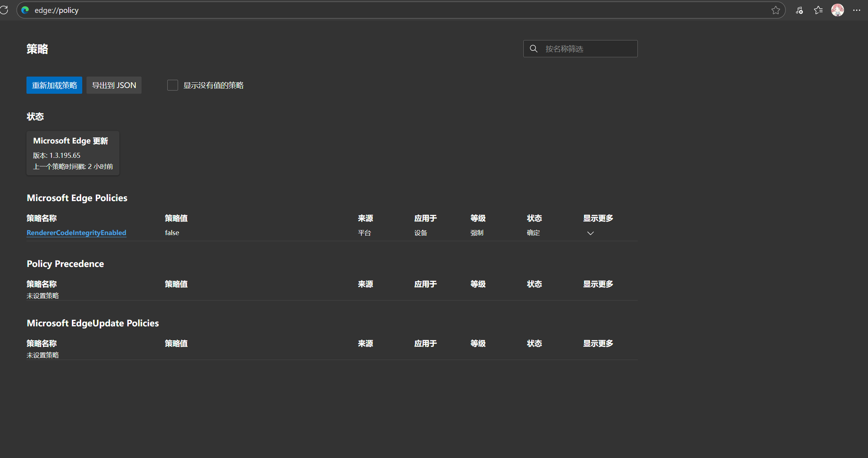This screenshot has height=458, width=868.
Task: Open the RendererCodeIntegrityEnabled policy link
Action: [x=77, y=233]
